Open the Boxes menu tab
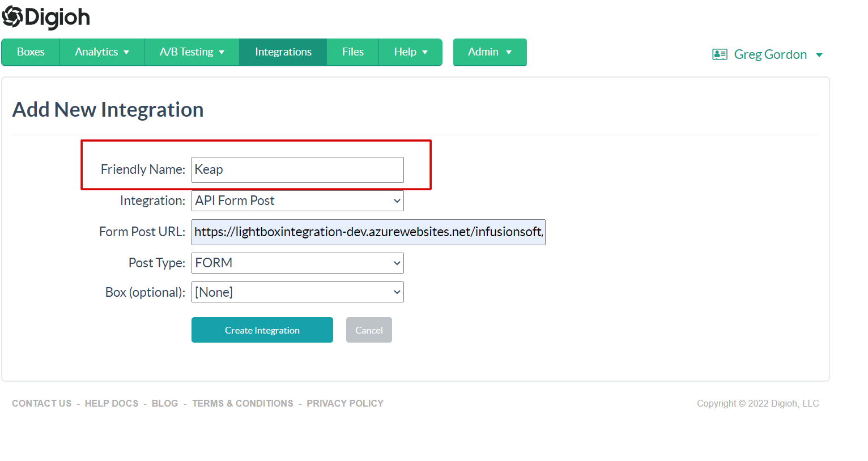Image resolution: width=868 pixels, height=461 pixels. click(x=31, y=52)
